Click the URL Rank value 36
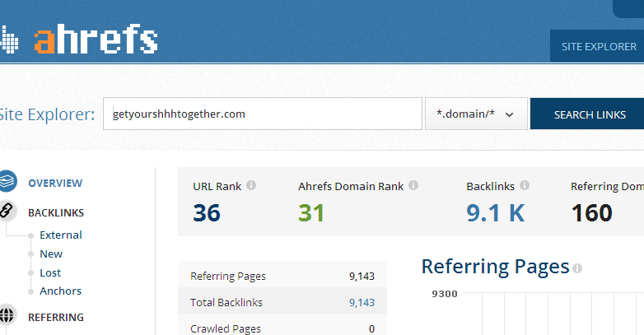The height and width of the screenshot is (335, 644). tap(207, 212)
